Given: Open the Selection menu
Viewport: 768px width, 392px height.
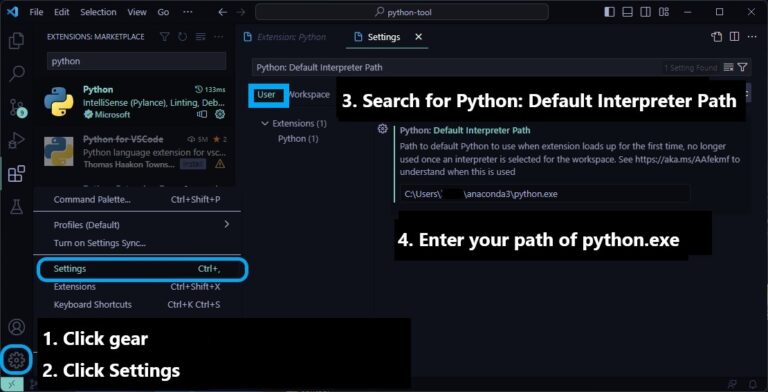Looking at the screenshot, I should pyautogui.click(x=98, y=12).
